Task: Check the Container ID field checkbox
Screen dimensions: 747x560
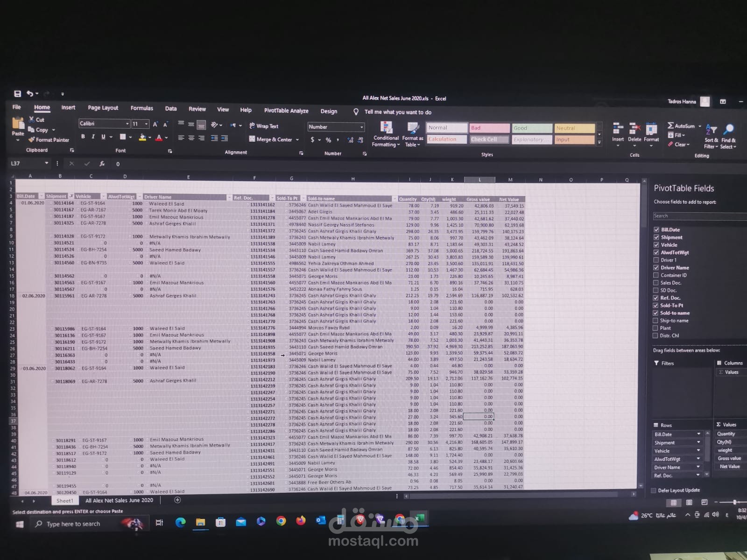Action: coord(656,275)
